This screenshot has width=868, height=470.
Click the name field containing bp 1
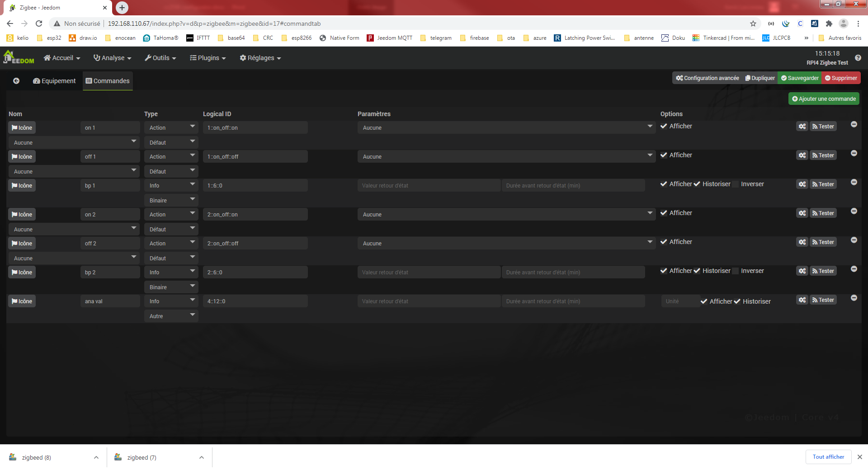(x=110, y=185)
